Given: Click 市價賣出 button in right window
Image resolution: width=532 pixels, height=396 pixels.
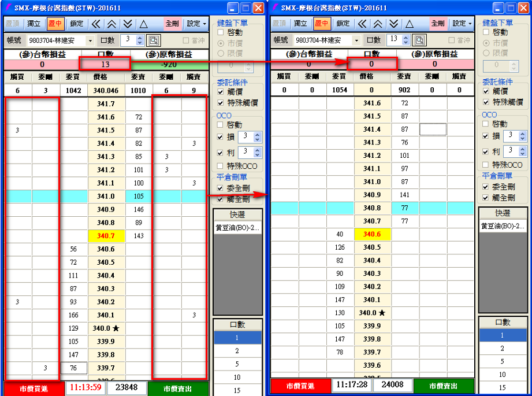Looking at the screenshot, I should click(444, 386).
